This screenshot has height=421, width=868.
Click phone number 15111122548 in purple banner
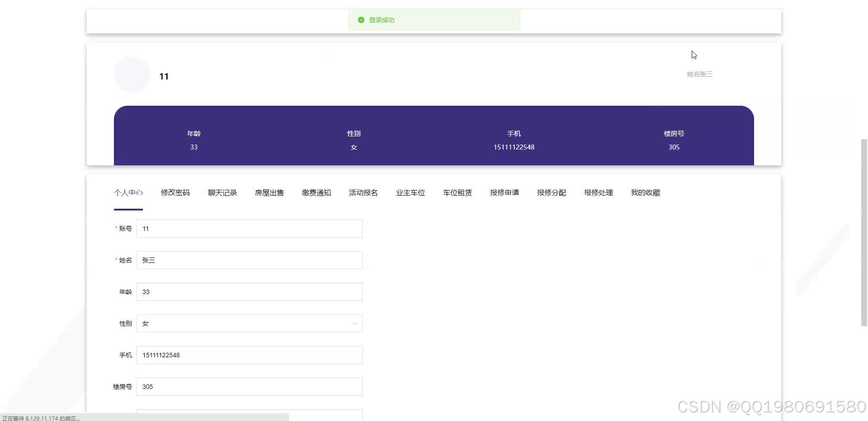click(514, 147)
